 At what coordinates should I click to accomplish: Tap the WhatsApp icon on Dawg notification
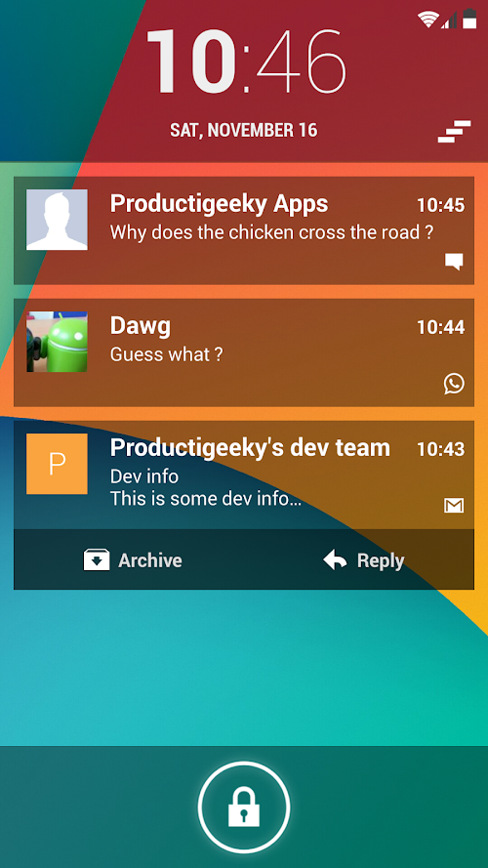454,384
